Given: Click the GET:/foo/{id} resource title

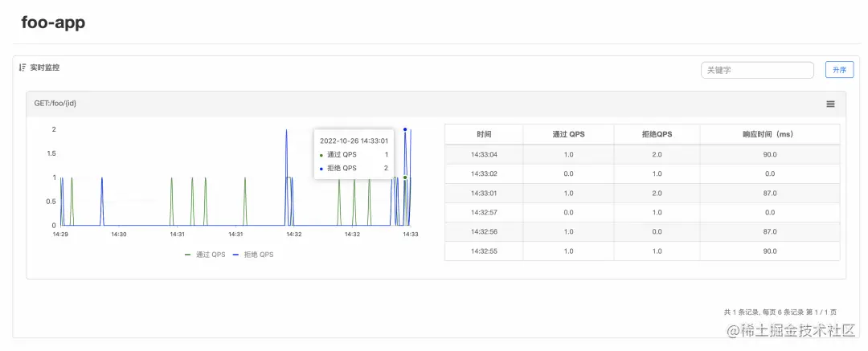Looking at the screenshot, I should [x=55, y=104].
